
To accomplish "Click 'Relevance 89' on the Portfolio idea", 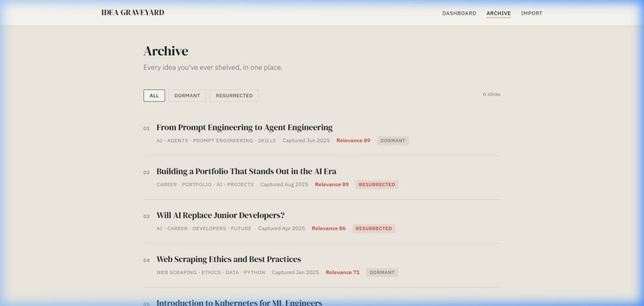I will (x=332, y=185).
